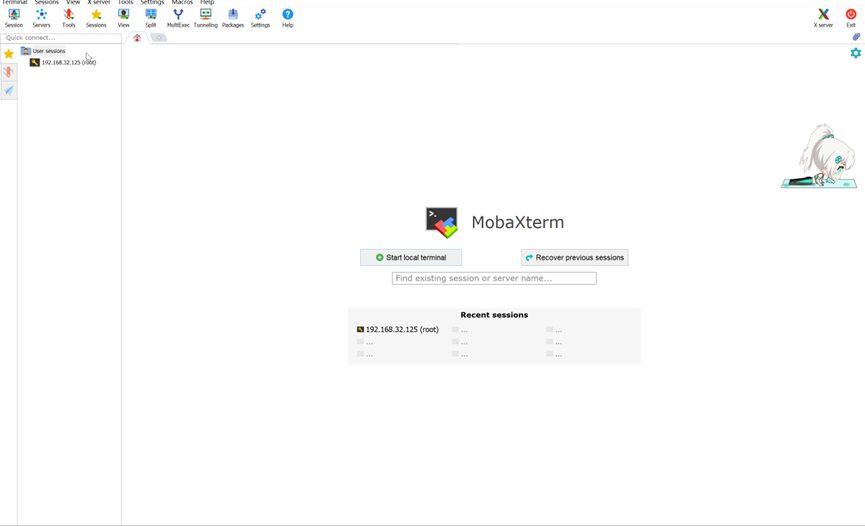
Task: Click the Packages toolbar icon
Action: click(233, 18)
